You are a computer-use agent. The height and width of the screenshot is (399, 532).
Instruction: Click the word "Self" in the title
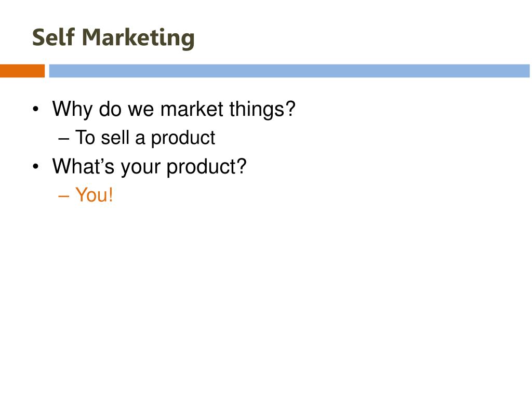54,37
